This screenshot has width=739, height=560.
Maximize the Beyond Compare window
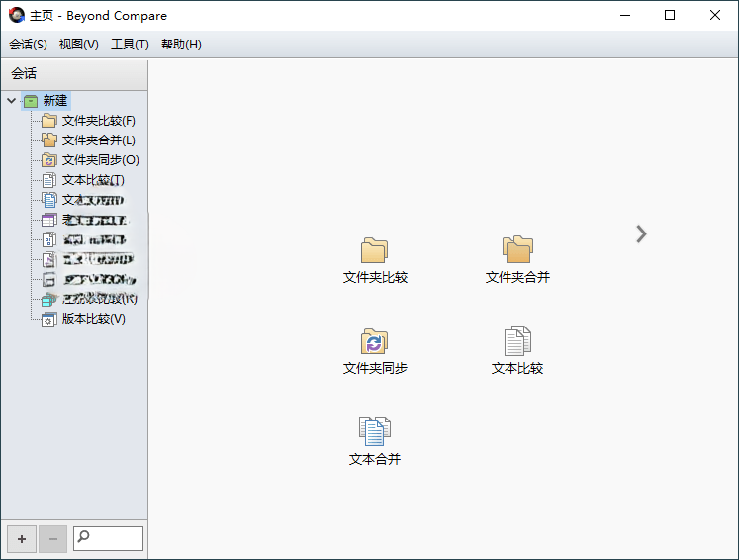click(669, 15)
